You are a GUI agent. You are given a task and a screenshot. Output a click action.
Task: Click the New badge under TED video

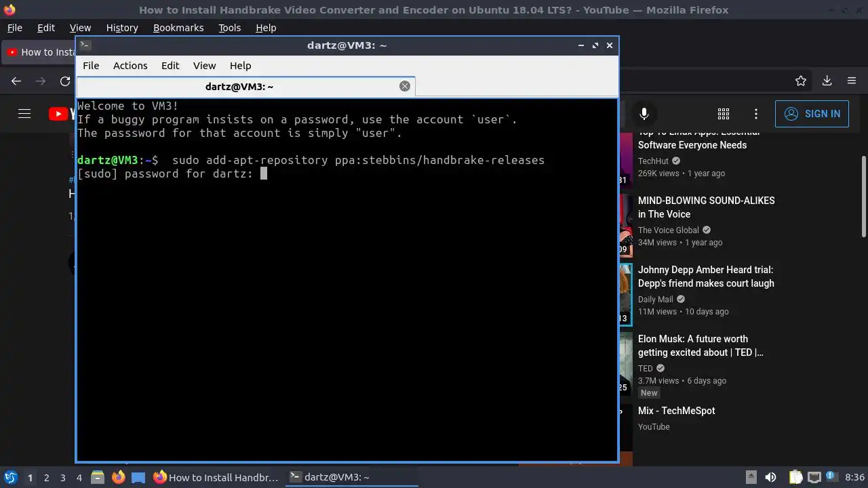coord(649,393)
